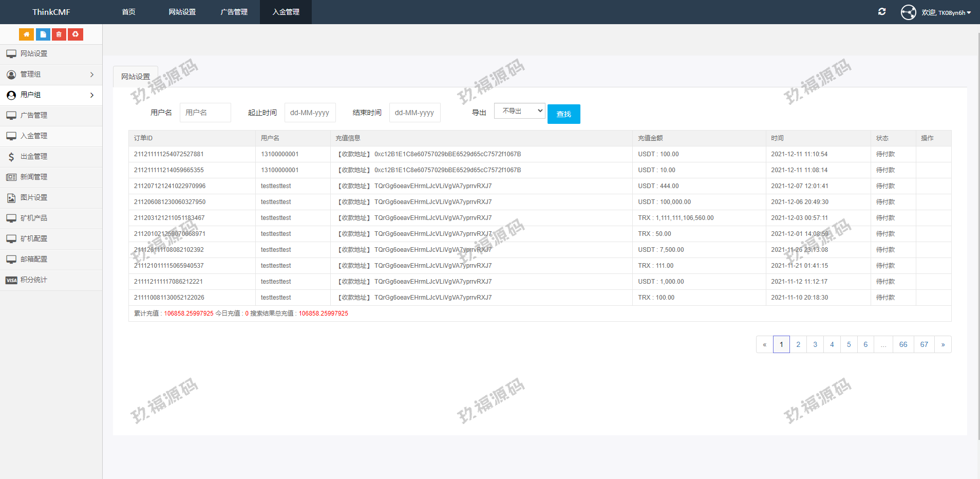
Task: Click the user avatar icon in header
Action: (908, 12)
